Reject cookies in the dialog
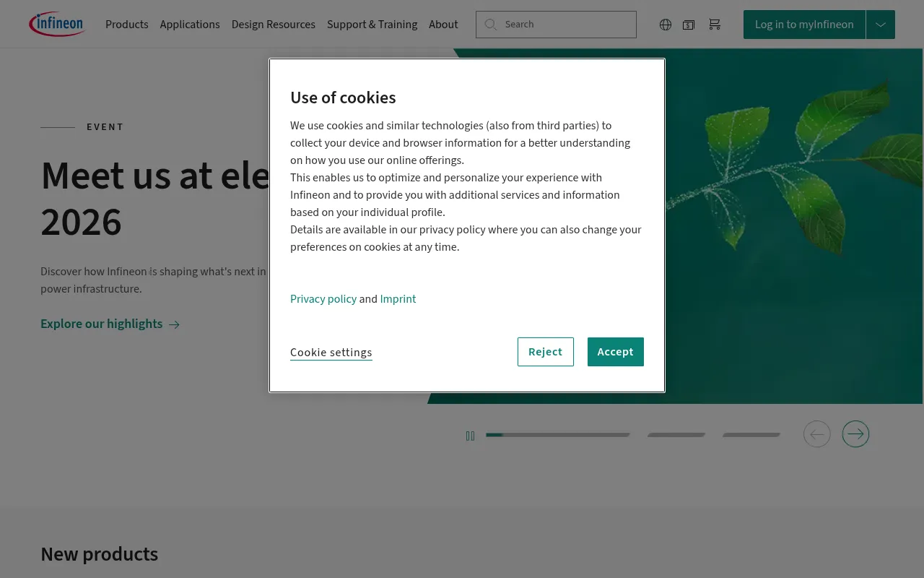Image resolution: width=924 pixels, height=578 pixels. point(546,352)
